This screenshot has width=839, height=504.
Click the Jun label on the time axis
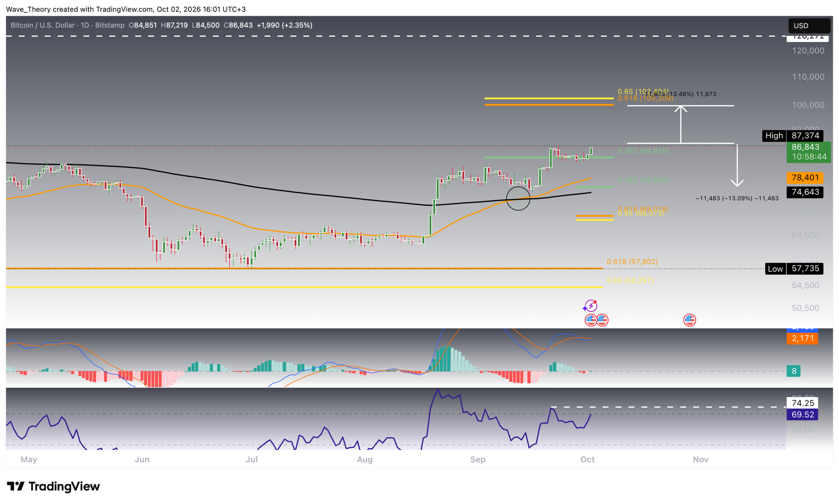coord(142,459)
